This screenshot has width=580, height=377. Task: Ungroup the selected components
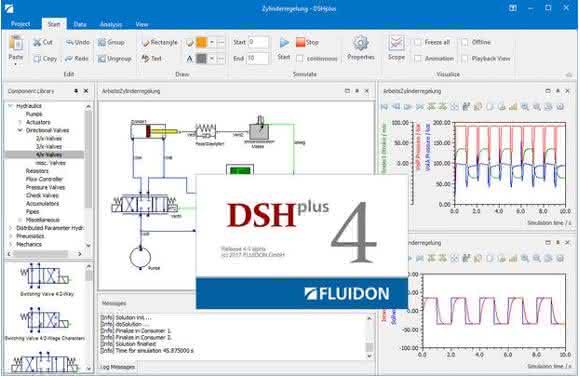115,58
